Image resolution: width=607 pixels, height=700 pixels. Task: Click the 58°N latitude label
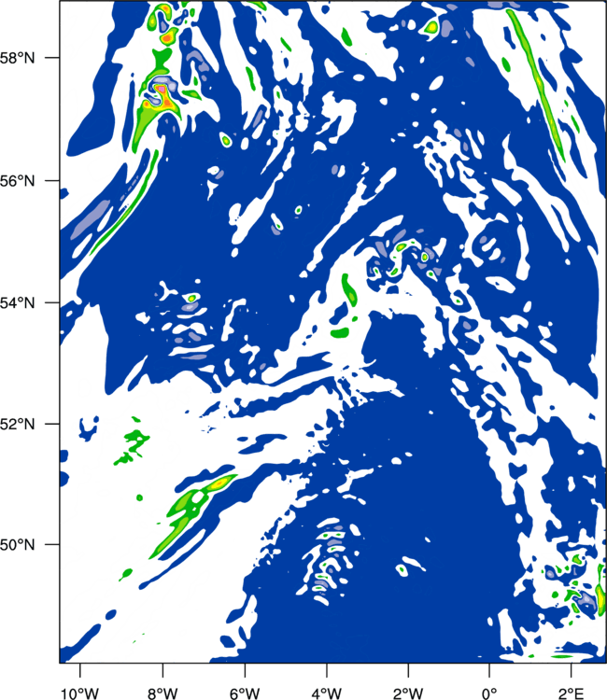(x=18, y=58)
